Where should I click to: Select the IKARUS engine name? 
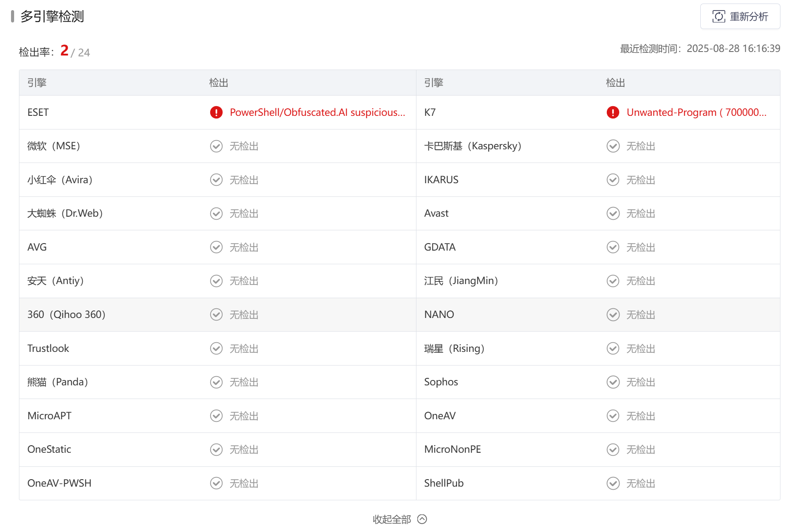click(441, 180)
